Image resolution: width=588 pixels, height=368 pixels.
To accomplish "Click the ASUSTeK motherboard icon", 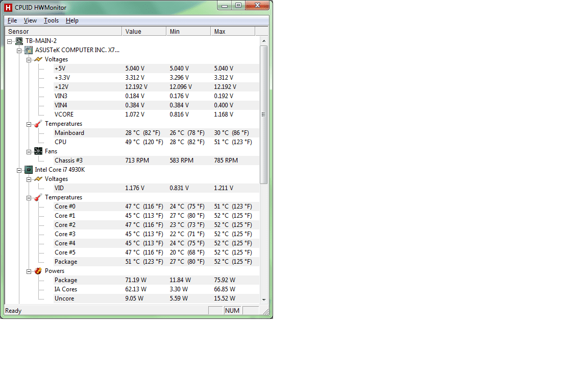I will [29, 50].
